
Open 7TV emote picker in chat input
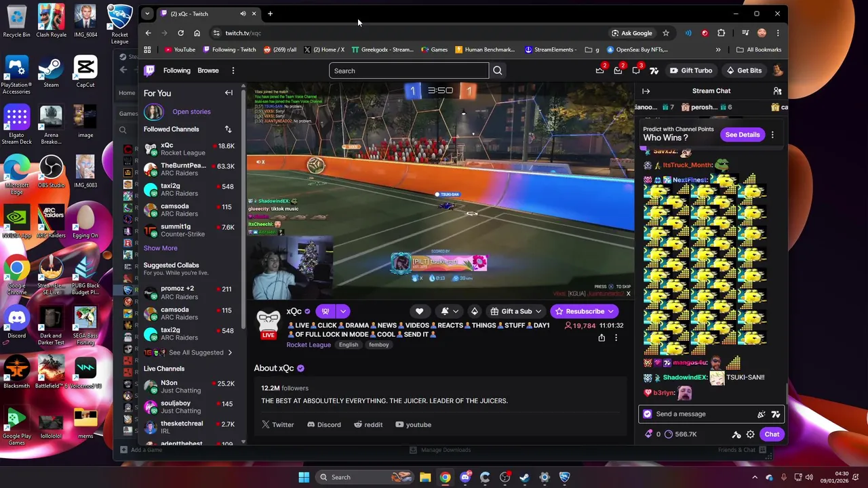pyautogui.click(x=776, y=414)
